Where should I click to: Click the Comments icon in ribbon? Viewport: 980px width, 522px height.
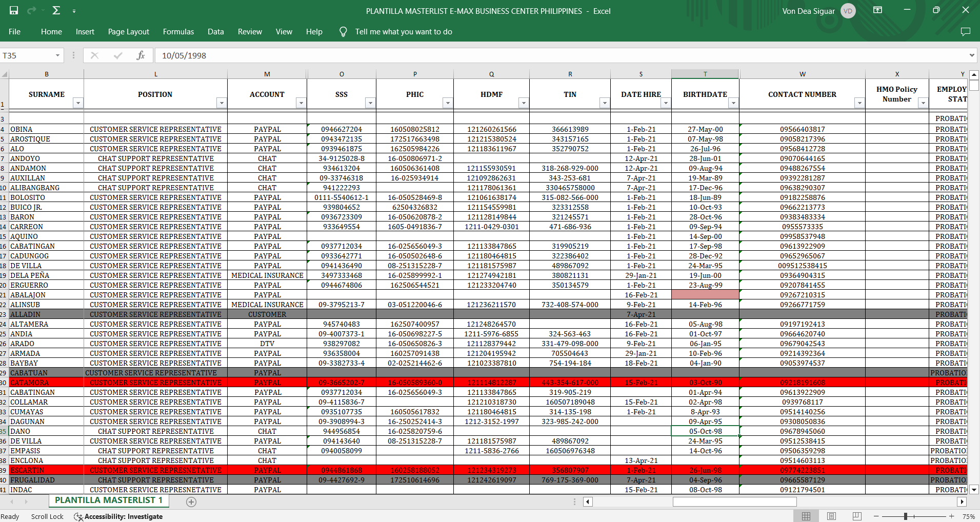point(965,32)
